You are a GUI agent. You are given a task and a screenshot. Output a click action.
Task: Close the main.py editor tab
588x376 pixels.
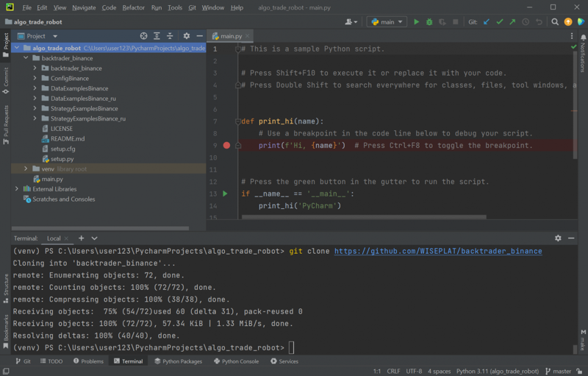[x=247, y=36]
